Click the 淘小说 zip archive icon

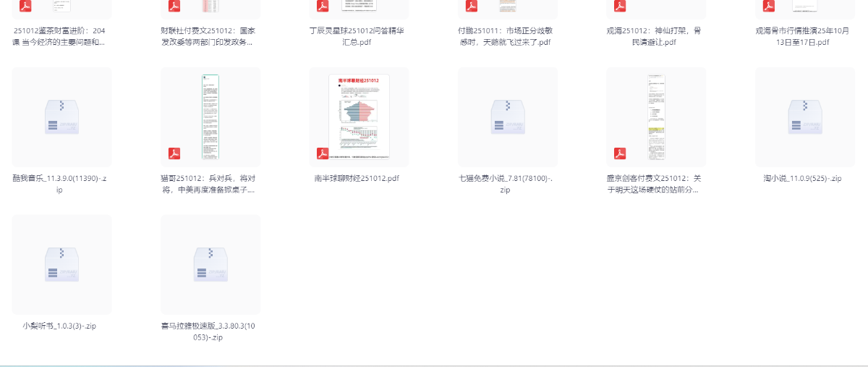click(804, 117)
